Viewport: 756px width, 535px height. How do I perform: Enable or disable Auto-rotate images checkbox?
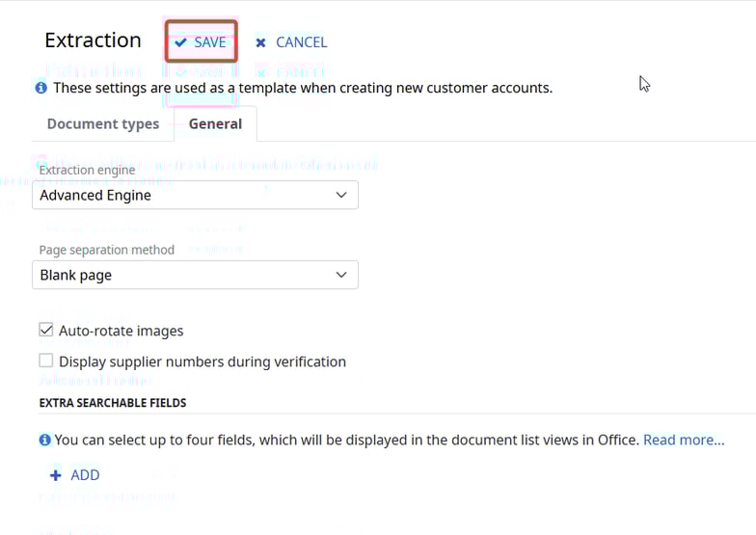click(x=46, y=330)
